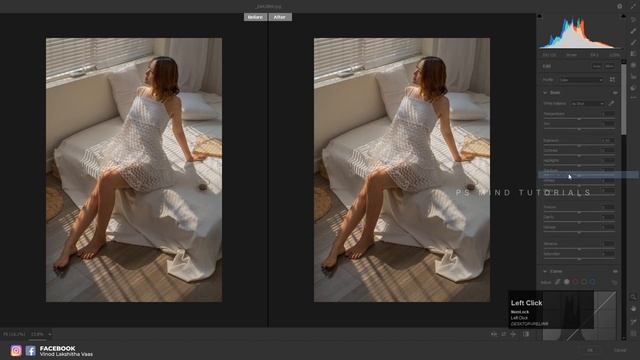Select the Hand tool
640x360 pixels.
tap(633, 309)
